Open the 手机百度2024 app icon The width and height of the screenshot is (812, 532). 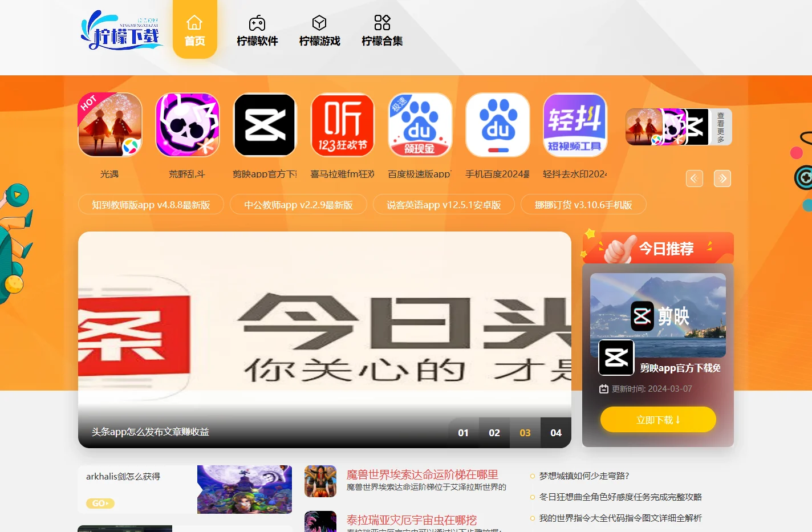tap(498, 125)
